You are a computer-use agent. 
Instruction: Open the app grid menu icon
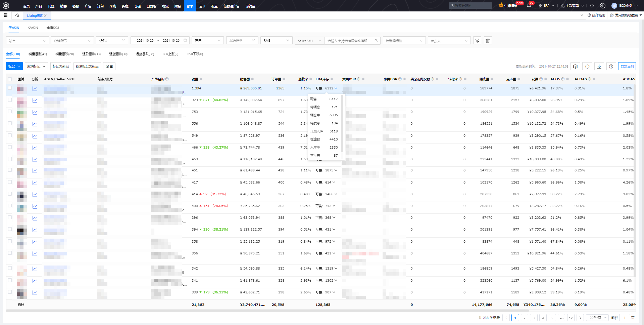coord(5,15)
